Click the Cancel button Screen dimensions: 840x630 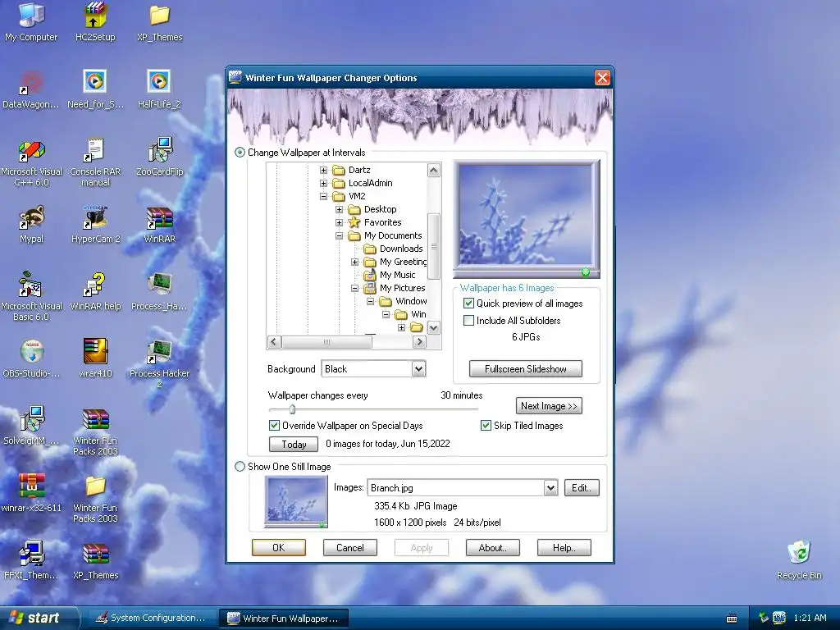[x=349, y=547]
